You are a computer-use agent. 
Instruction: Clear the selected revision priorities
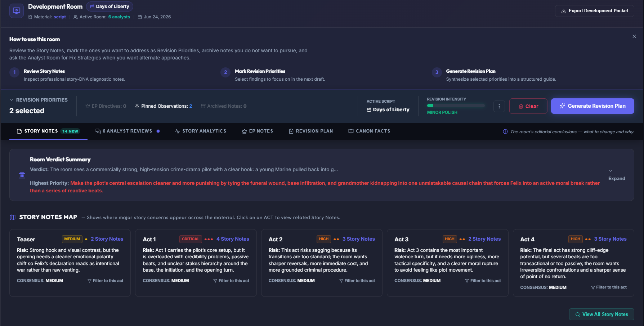tap(528, 106)
